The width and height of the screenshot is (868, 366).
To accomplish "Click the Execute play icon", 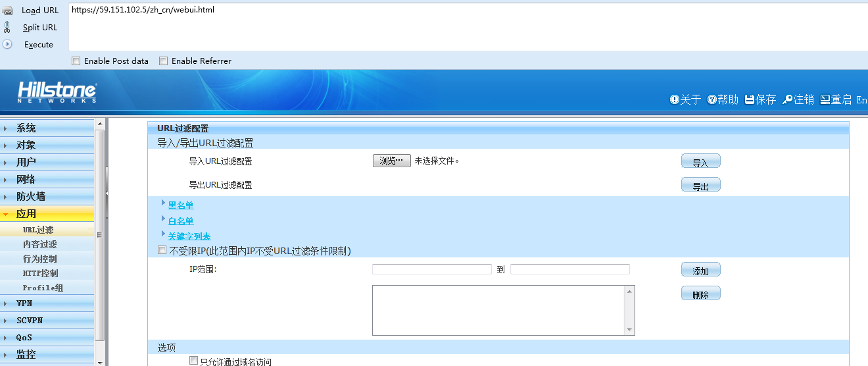I will point(8,44).
